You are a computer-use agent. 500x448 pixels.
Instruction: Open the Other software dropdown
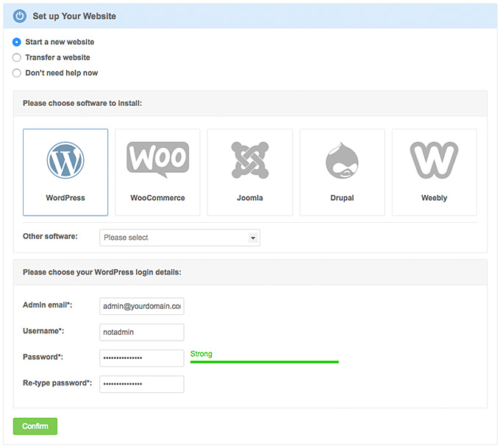(x=179, y=238)
